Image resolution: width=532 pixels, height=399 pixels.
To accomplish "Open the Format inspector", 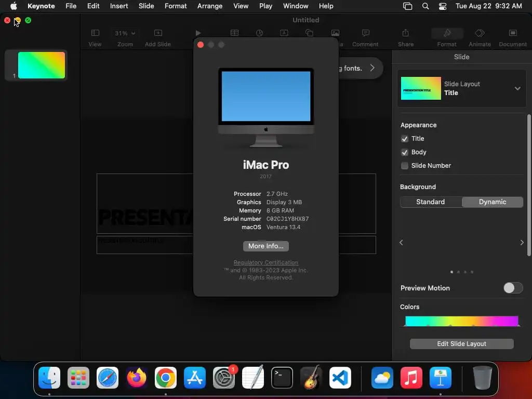I will [447, 33].
